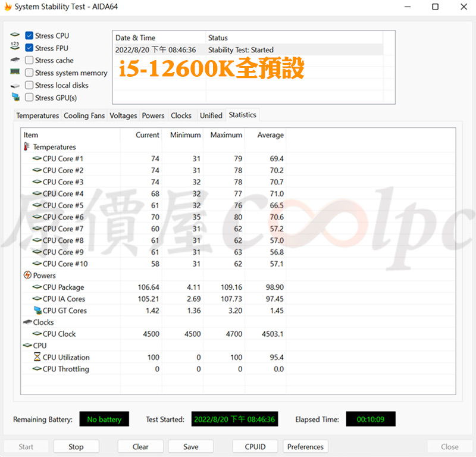Click the CPU Core #1 chip icon
476x457 pixels.
click(37, 158)
